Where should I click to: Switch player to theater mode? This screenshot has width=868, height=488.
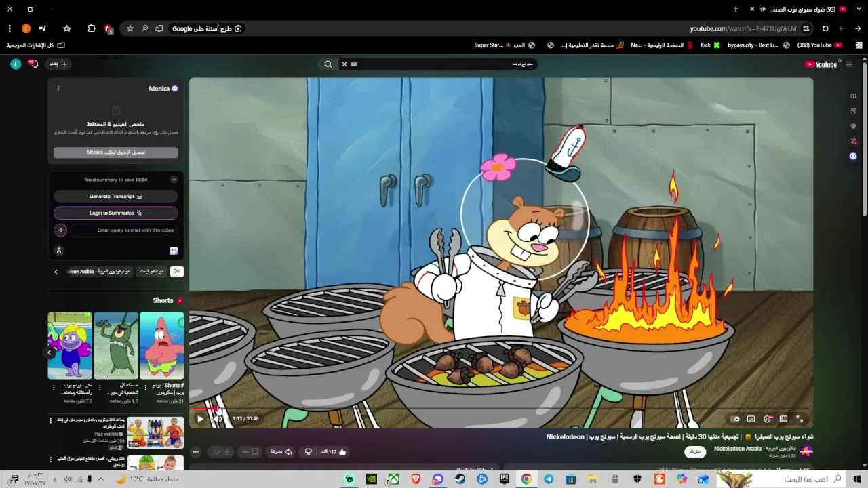click(783, 419)
